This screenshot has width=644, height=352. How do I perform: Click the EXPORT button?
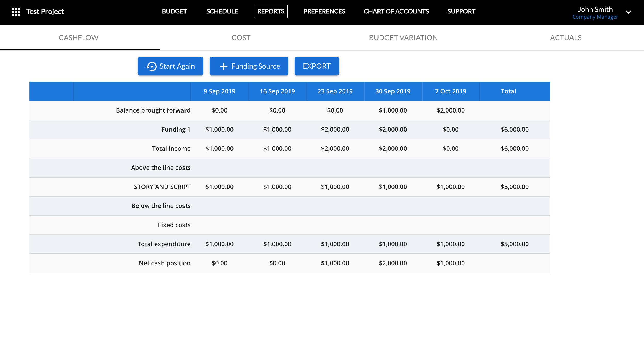pos(317,66)
